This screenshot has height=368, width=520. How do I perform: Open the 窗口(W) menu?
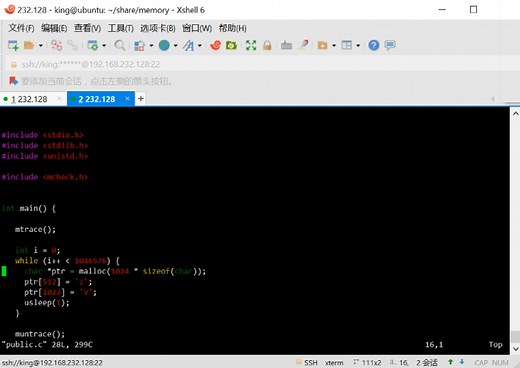pyautogui.click(x=197, y=28)
